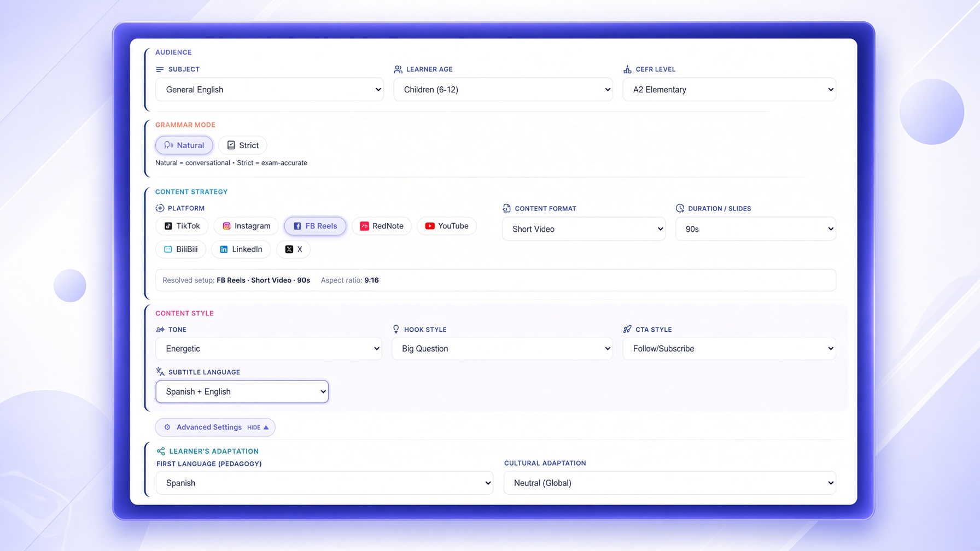
Task: Choose X as the platform
Action: coord(294,249)
